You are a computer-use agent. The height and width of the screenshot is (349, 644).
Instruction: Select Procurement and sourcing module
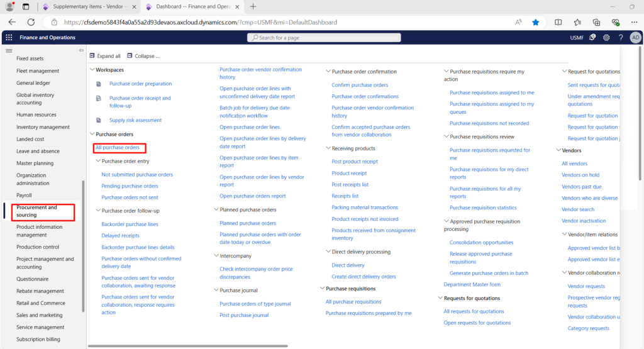[x=43, y=211]
